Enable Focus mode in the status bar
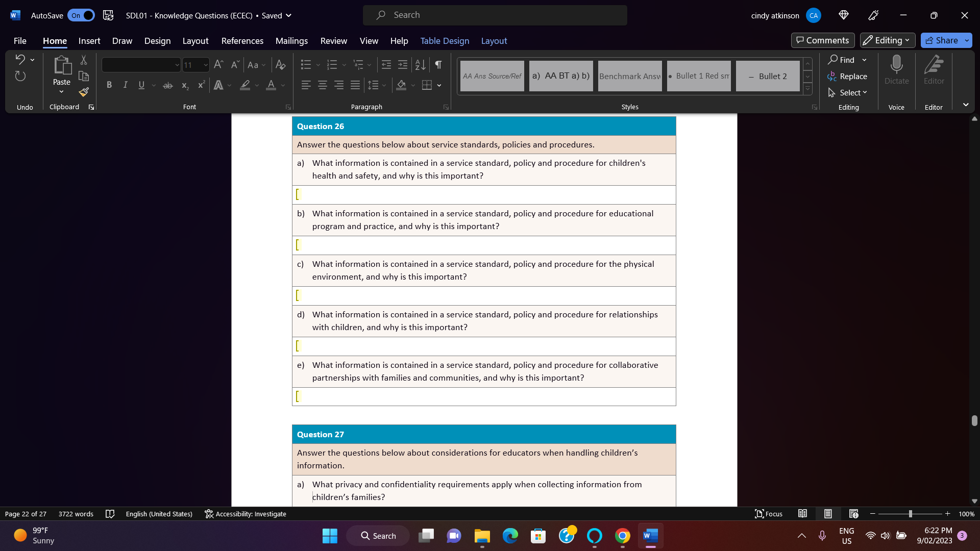This screenshot has height=551, width=980. coord(769,514)
